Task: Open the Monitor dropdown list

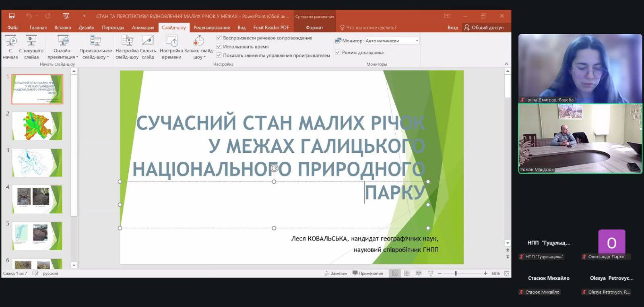Action: tap(417, 41)
